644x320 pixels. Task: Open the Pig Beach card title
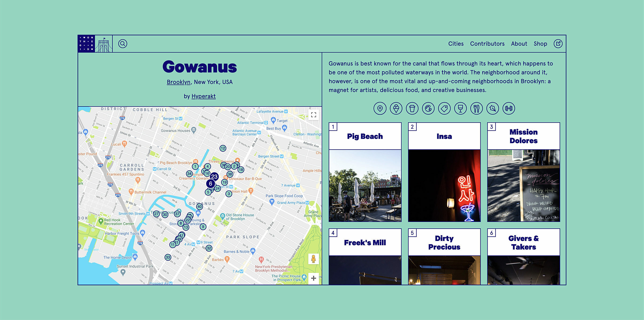click(x=365, y=136)
